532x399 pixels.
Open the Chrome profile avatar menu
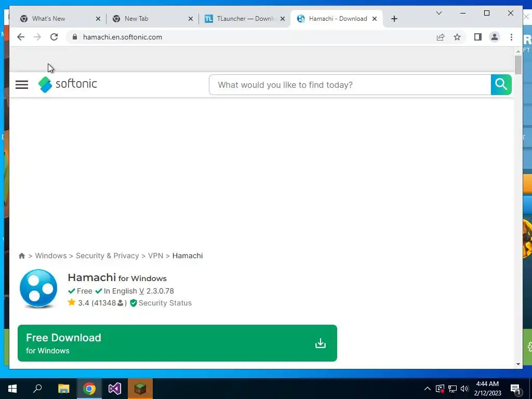(495, 37)
